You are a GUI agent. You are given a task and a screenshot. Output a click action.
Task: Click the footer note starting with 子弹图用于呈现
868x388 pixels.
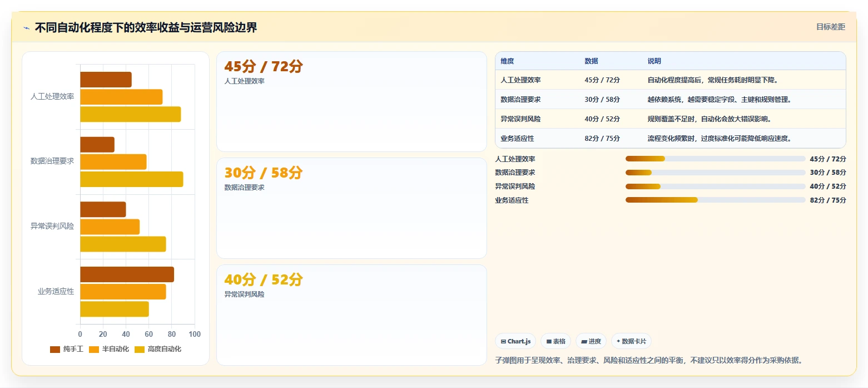648,360
